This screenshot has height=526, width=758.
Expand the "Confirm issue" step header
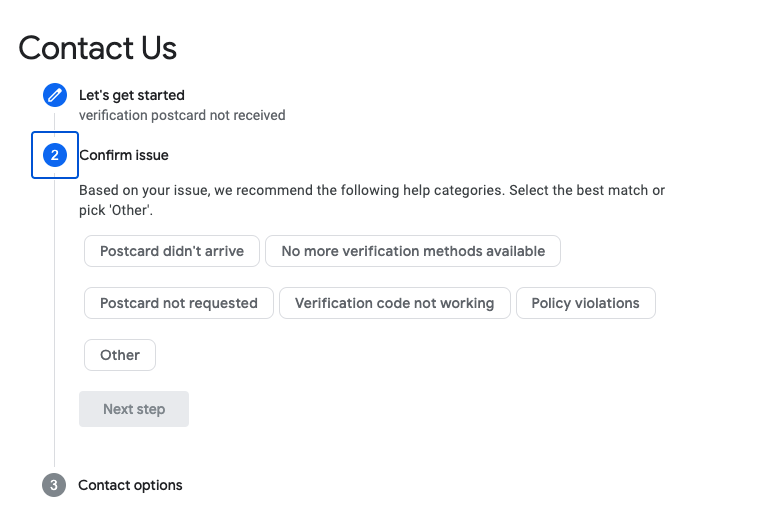coord(124,155)
